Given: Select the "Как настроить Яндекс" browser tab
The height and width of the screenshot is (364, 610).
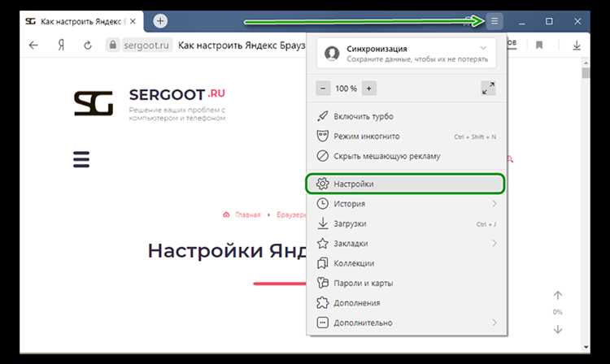Looking at the screenshot, I should (x=81, y=21).
